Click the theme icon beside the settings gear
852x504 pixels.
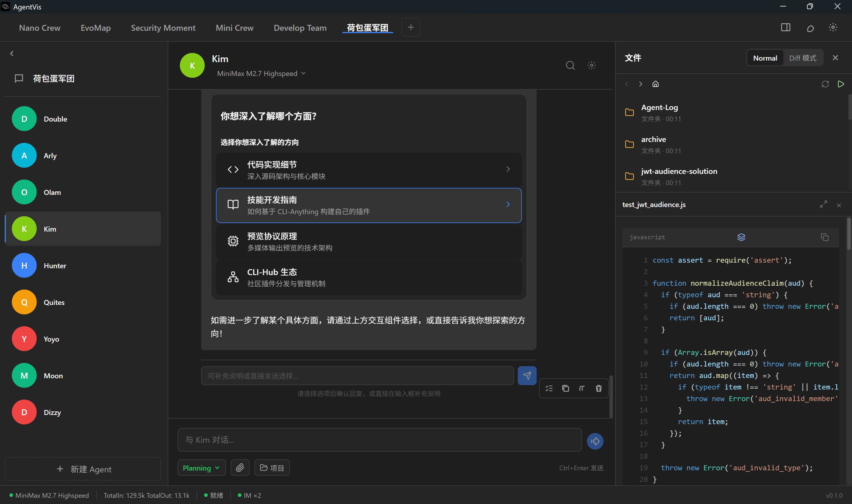[810, 28]
